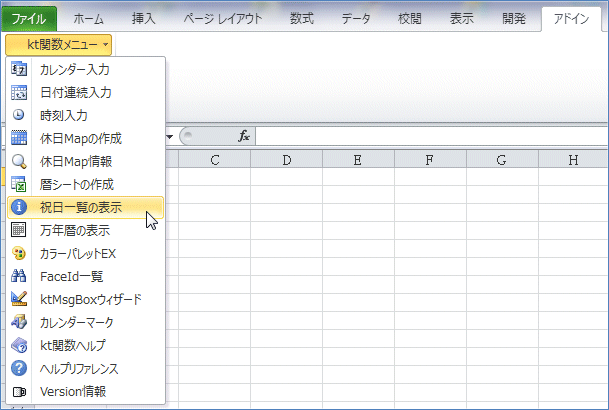
Task: Choose Version情報 menu item
Action: pos(73,391)
